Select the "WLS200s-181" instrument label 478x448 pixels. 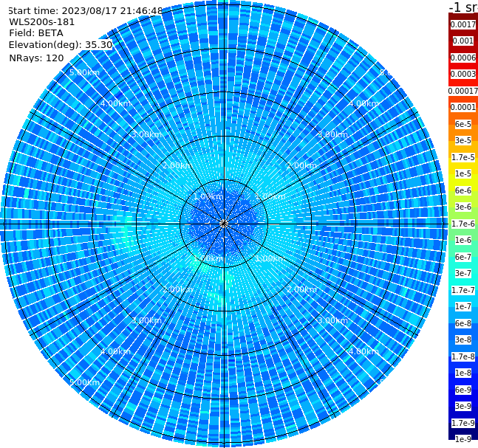tap(42, 22)
